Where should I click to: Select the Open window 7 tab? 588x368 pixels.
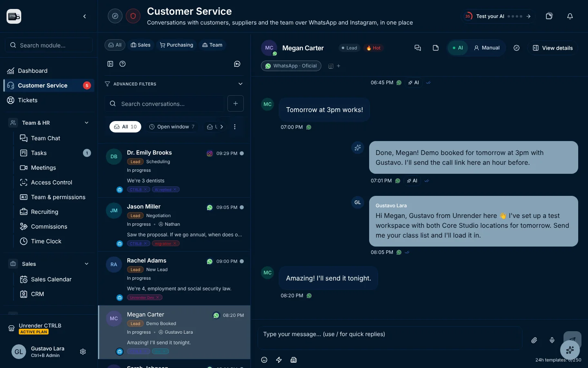point(171,127)
